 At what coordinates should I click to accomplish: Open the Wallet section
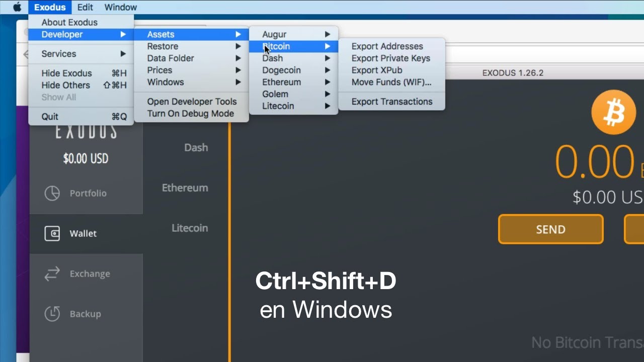click(x=86, y=233)
